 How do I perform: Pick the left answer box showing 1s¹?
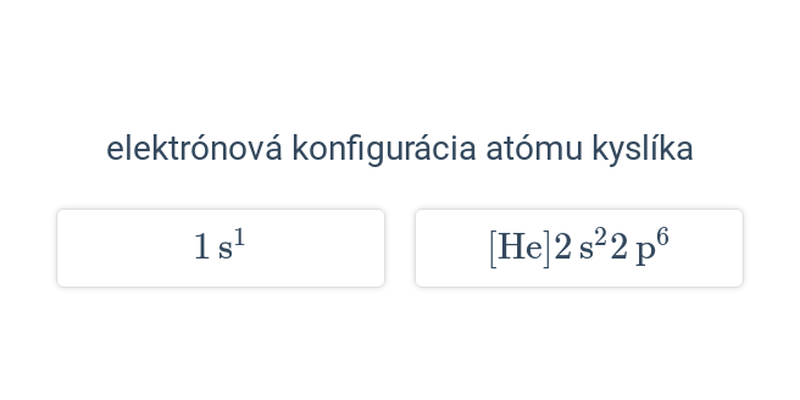click(220, 248)
